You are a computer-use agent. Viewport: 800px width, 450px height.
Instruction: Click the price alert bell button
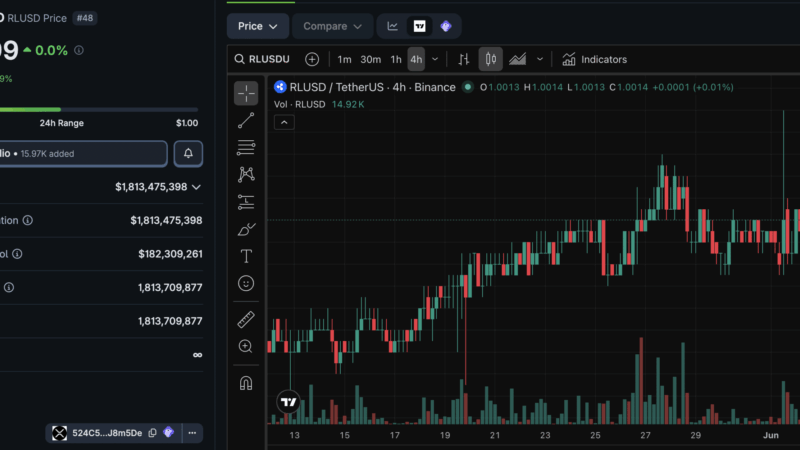[188, 154]
